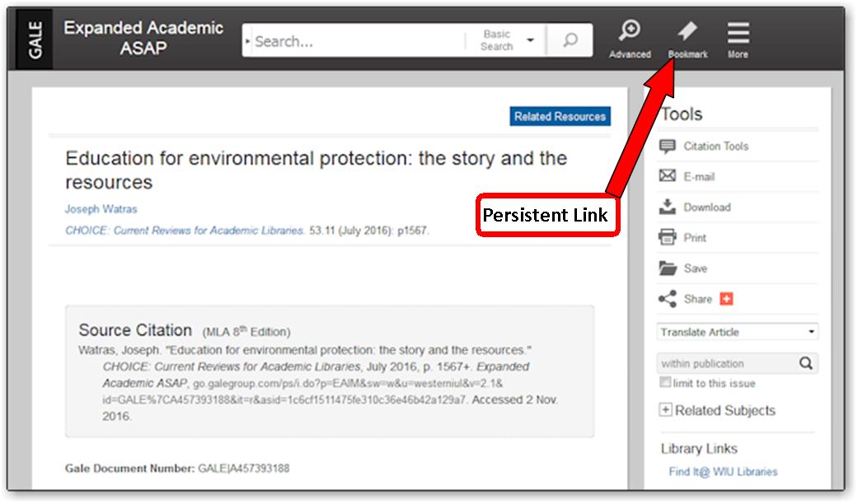858x504 pixels.
Task: Open Advanced search
Action: (x=630, y=39)
